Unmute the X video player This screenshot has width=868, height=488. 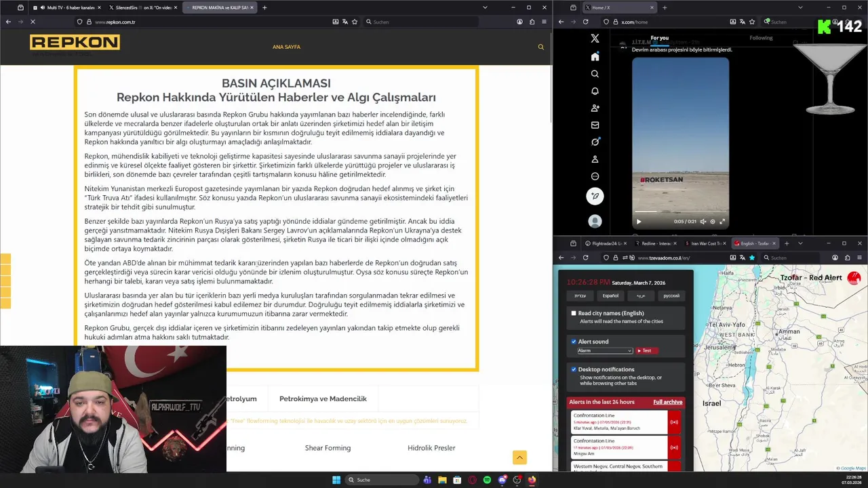point(703,222)
